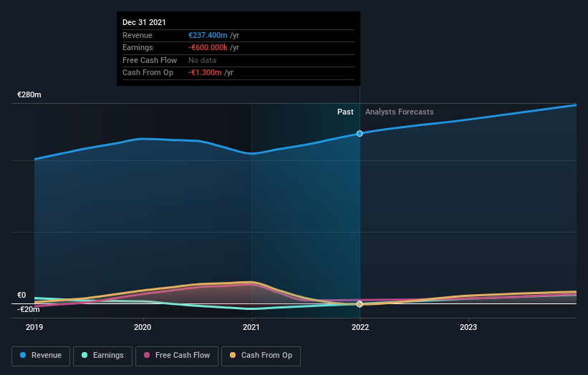Click the €237.400m revenue value

pyautogui.click(x=208, y=35)
